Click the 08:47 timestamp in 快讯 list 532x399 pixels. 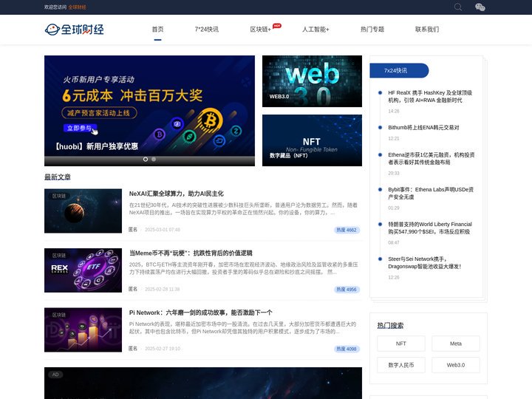pos(394,242)
